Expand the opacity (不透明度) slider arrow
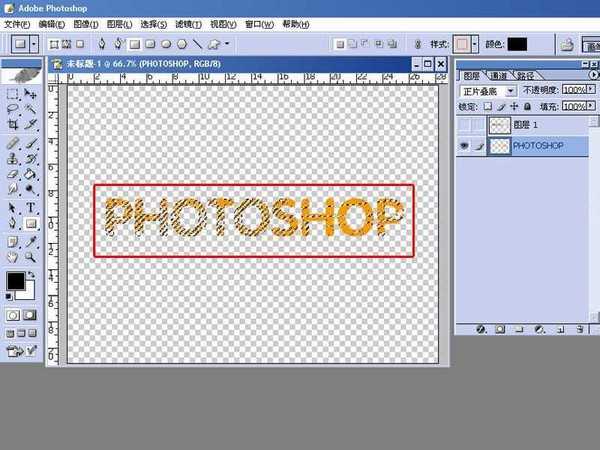The image size is (600, 450). coord(588,90)
